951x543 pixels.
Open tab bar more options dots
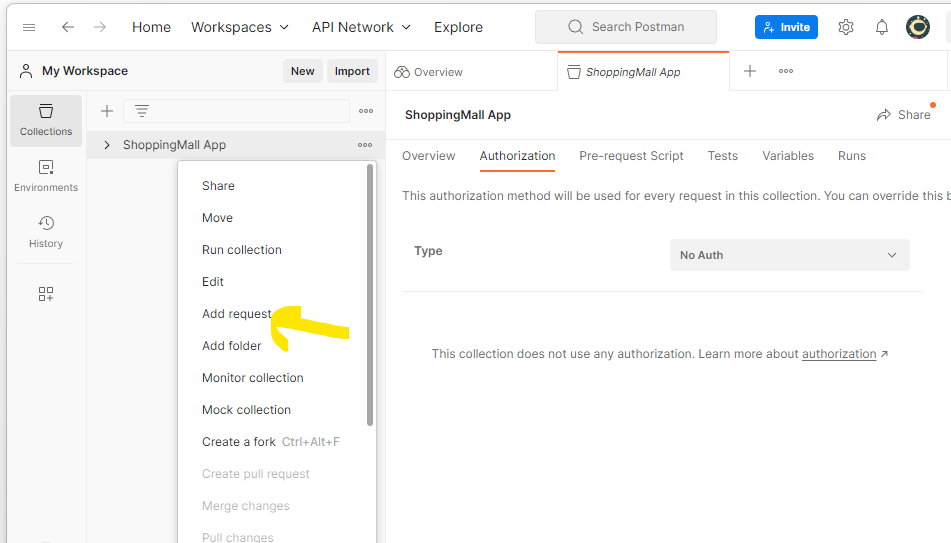click(x=786, y=71)
